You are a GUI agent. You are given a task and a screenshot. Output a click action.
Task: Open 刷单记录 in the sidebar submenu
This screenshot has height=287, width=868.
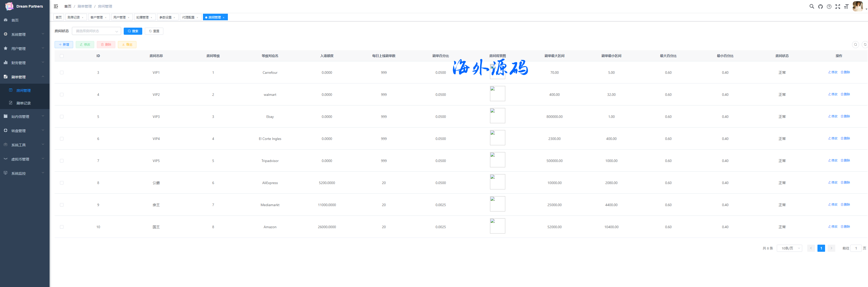click(x=24, y=103)
